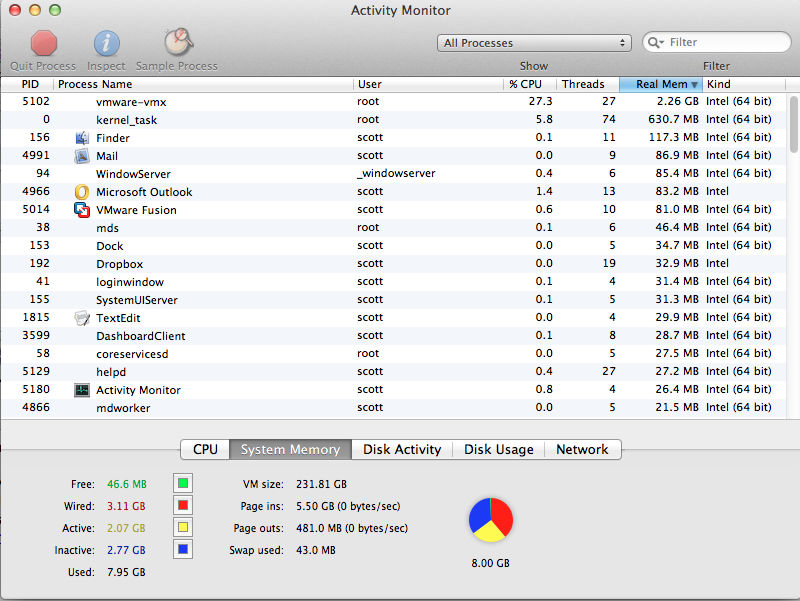The width and height of the screenshot is (800, 601).
Task: Sort by PID column header
Action: tap(28, 84)
